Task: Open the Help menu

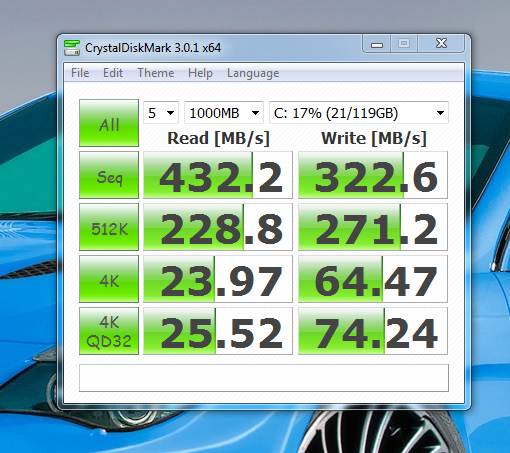Action: click(x=200, y=73)
